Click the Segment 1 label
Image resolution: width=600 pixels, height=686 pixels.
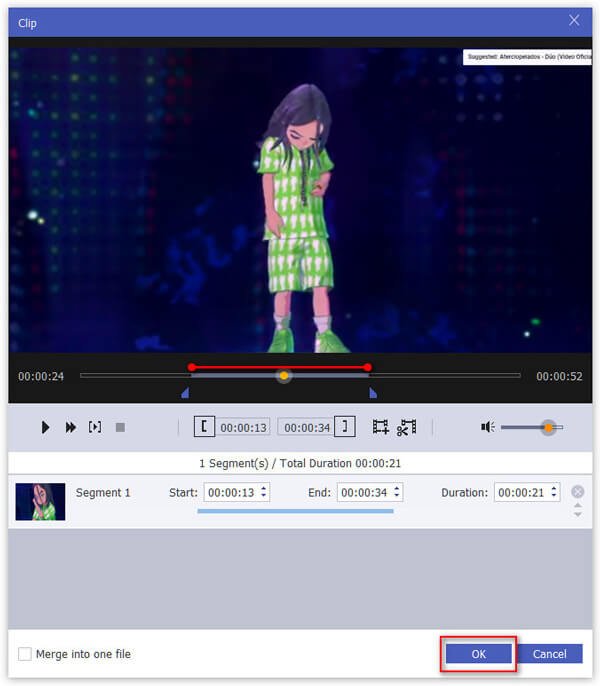point(103,493)
